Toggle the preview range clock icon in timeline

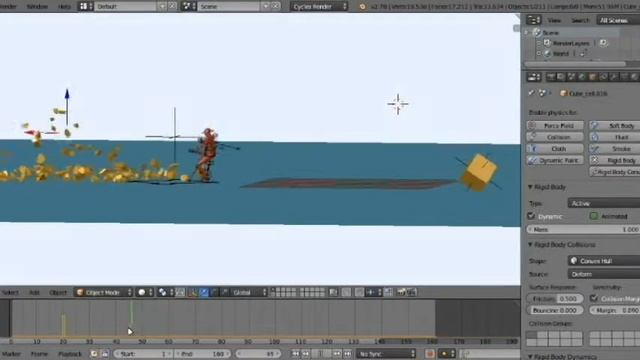(94, 353)
